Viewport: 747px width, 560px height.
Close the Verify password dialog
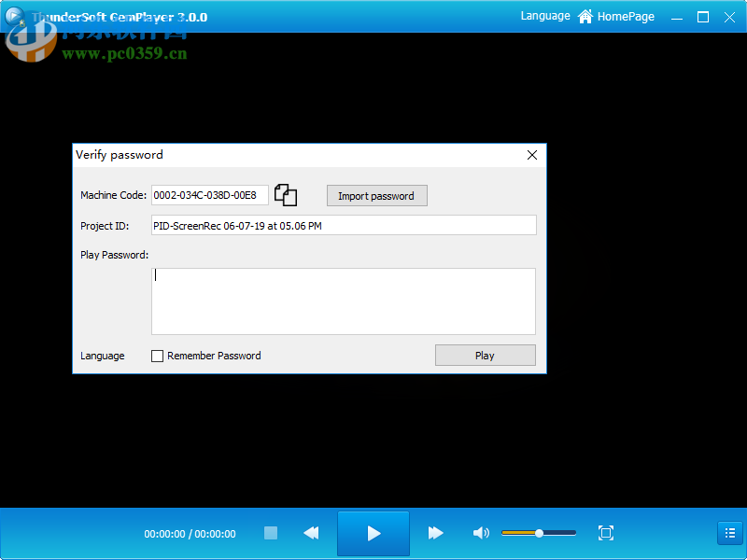coord(531,155)
